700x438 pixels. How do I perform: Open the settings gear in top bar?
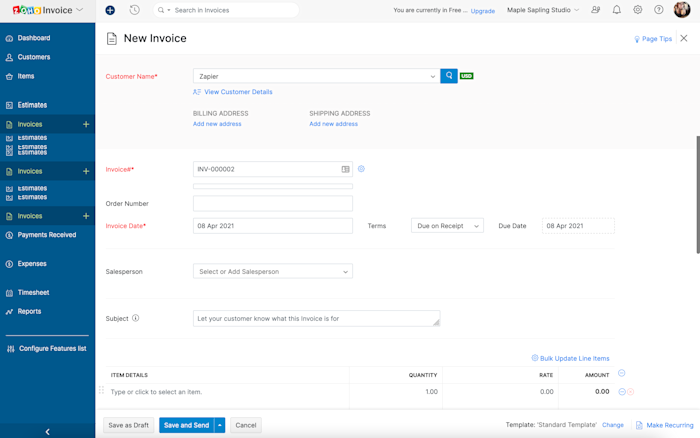[638, 10]
